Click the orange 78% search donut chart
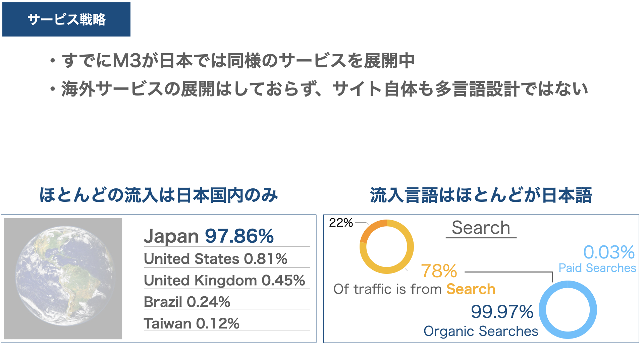 click(386, 247)
